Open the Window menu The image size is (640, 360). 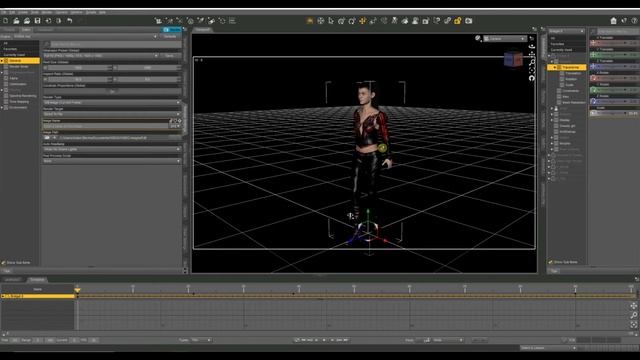point(76,12)
